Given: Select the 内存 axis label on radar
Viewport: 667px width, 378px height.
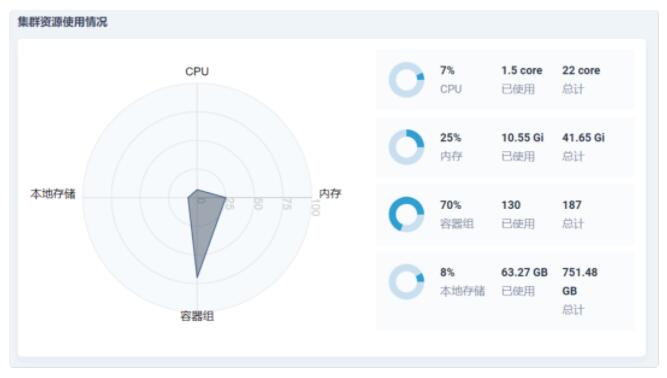Looking at the screenshot, I should (330, 193).
